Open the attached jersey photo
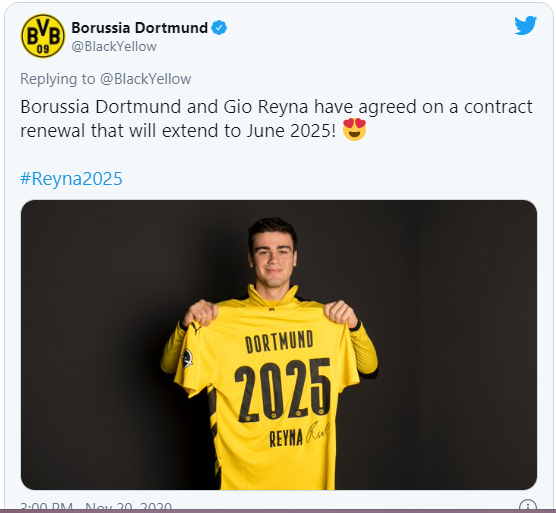This screenshot has height=513, width=556. coord(279,345)
